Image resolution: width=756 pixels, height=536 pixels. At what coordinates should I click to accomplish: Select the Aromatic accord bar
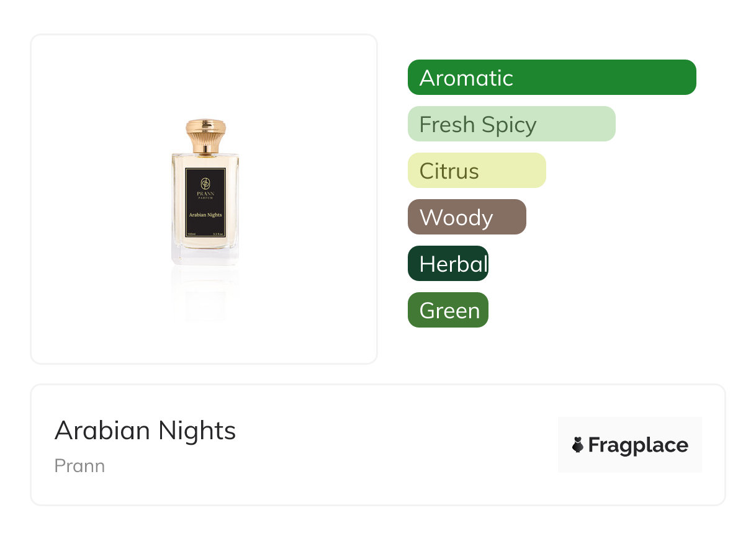point(552,78)
